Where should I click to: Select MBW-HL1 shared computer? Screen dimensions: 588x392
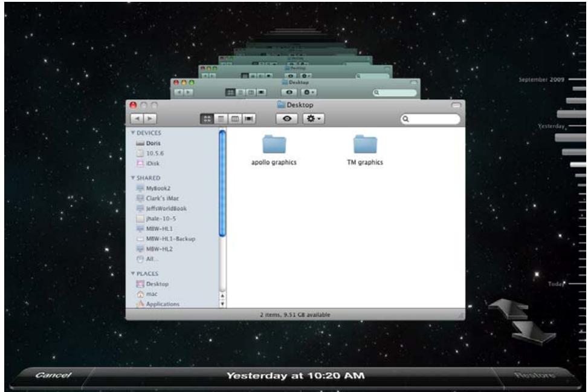155,229
